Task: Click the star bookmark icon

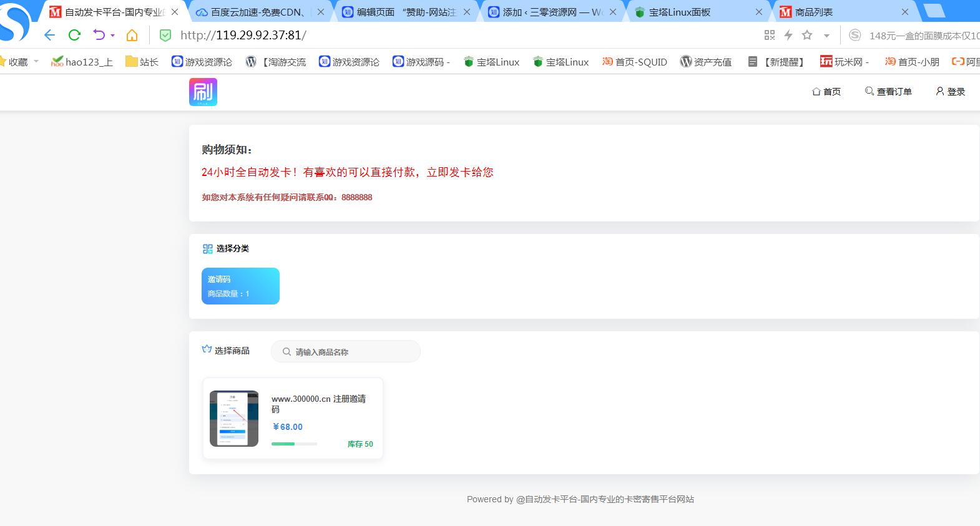Action: [x=807, y=36]
